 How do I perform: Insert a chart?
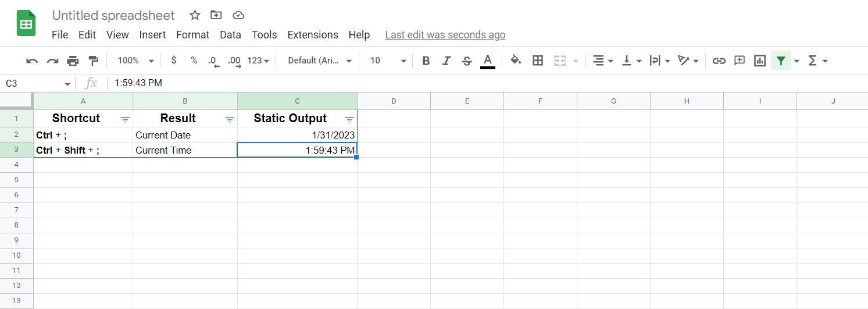coord(760,61)
